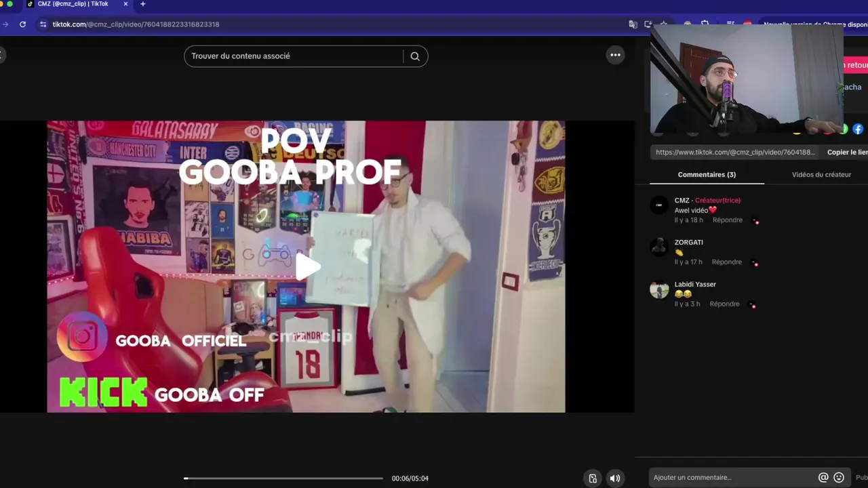Open CMZ commenter profile avatar

659,205
